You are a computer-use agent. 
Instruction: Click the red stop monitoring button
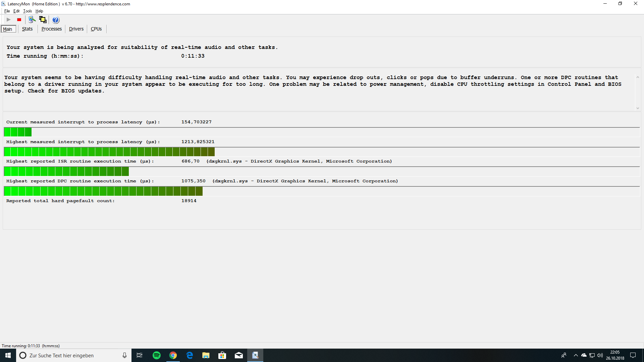coord(19,20)
